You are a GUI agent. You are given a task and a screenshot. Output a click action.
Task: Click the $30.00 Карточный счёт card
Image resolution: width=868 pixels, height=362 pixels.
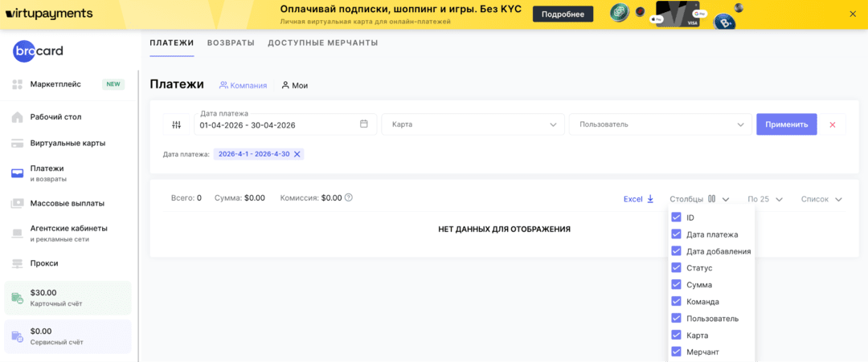pyautogui.click(x=68, y=298)
